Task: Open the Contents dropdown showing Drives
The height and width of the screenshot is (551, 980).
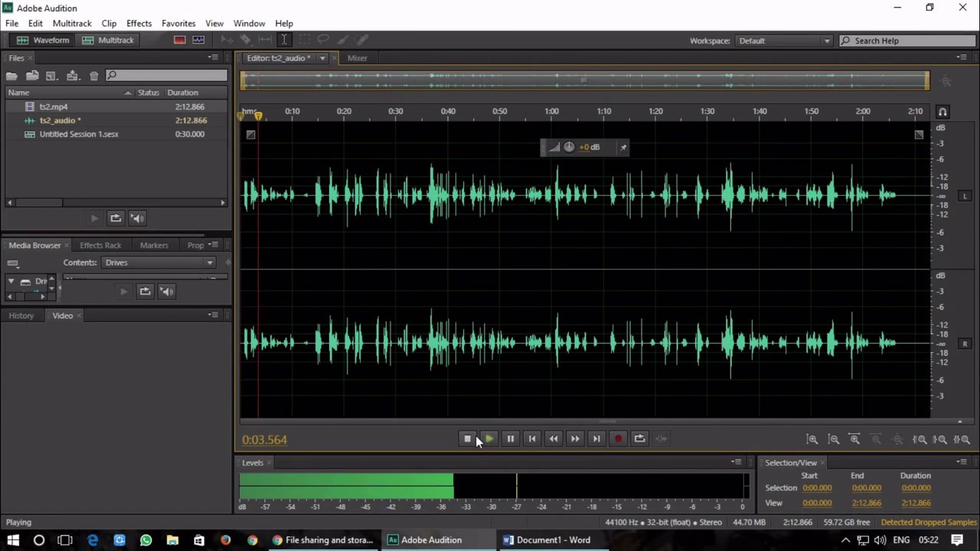Action: [x=159, y=262]
